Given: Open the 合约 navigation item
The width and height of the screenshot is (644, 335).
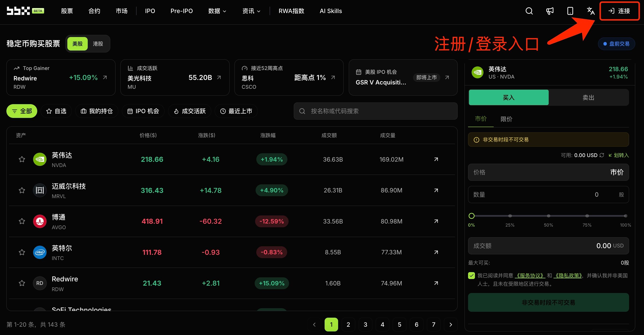Looking at the screenshot, I should click(x=94, y=11).
